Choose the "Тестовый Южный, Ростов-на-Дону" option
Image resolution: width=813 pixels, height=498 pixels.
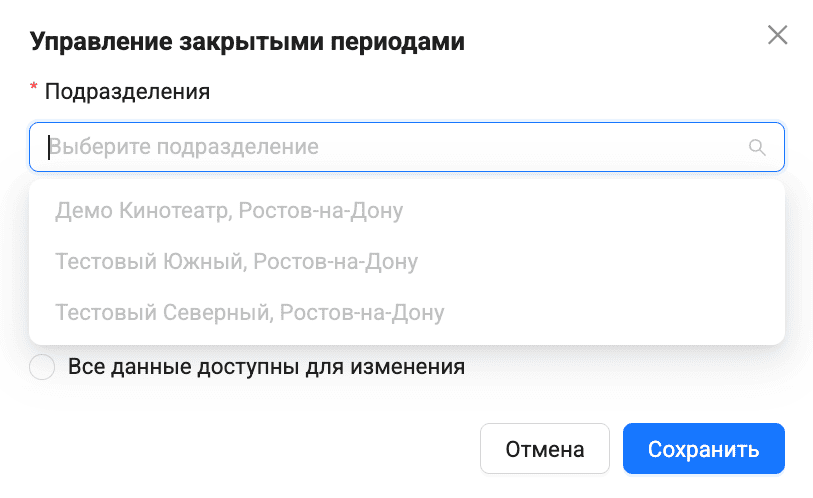click(236, 261)
